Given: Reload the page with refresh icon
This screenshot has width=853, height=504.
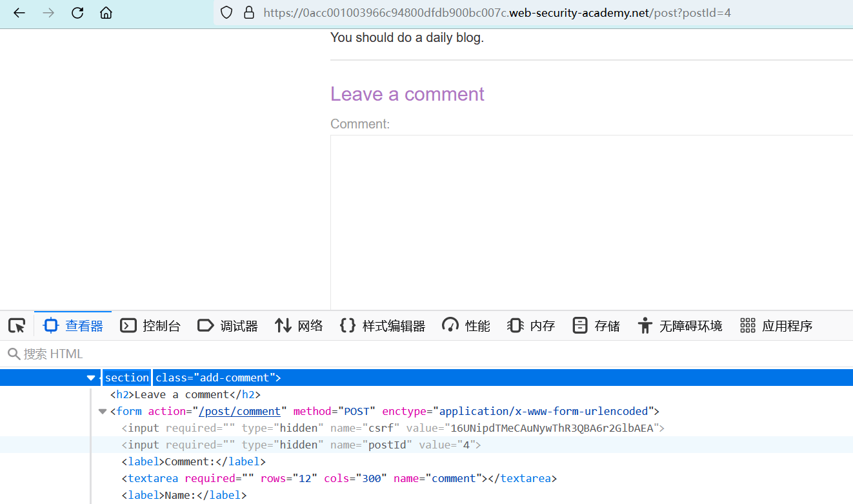Looking at the screenshot, I should coord(77,13).
